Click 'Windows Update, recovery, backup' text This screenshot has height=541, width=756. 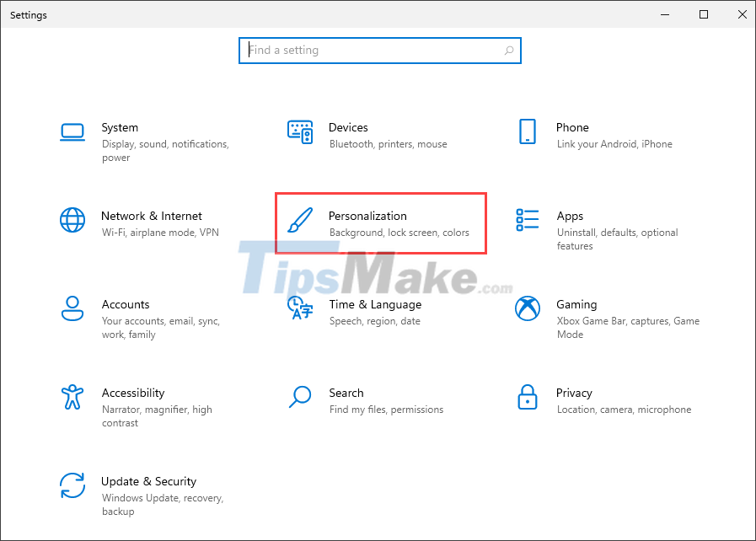pos(163,505)
